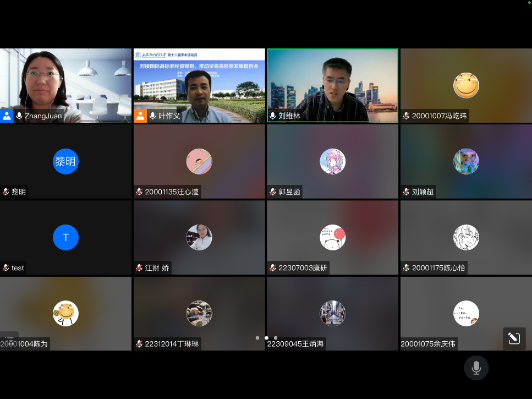Image resolution: width=532 pixels, height=399 pixels.
Task: Open the list icon beside 20001004陈为
Action: (9, 341)
